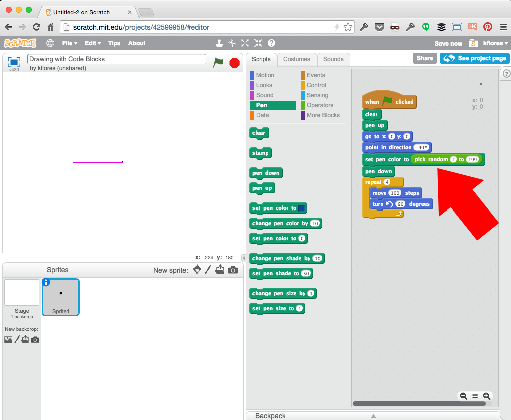Pick the blue pen color swatch
The image size is (511, 420).
click(302, 208)
